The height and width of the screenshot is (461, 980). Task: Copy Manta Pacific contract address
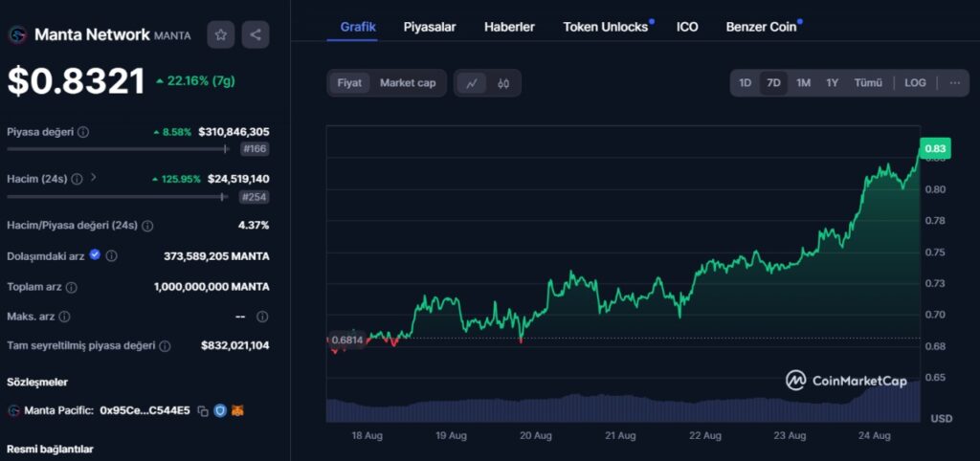pos(203,411)
